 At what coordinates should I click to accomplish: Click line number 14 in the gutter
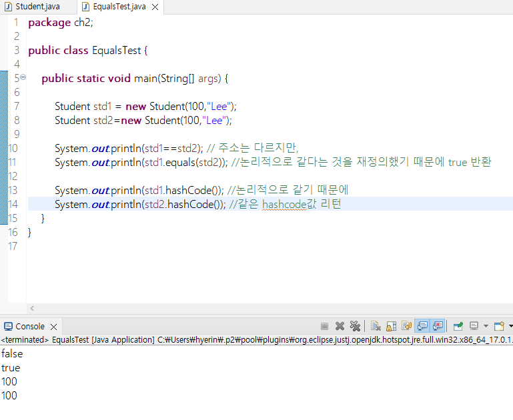(x=13, y=204)
